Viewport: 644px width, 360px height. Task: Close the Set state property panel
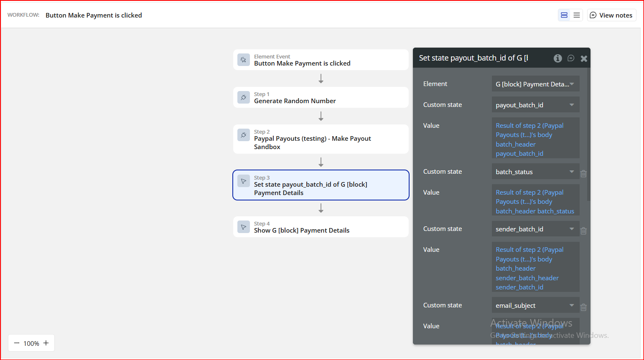[x=584, y=58]
